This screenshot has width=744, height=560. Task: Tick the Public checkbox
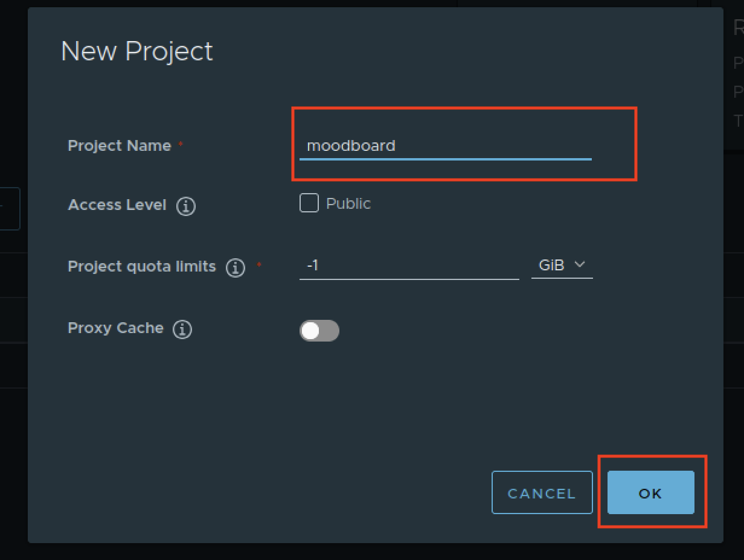(x=309, y=204)
